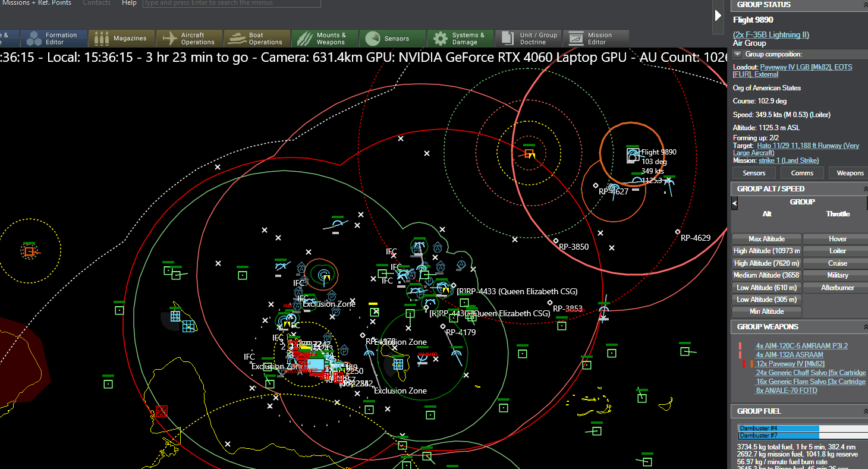Set altitude to High Altitude (10973 m)
This screenshot has height=469, width=868.
[x=766, y=251]
